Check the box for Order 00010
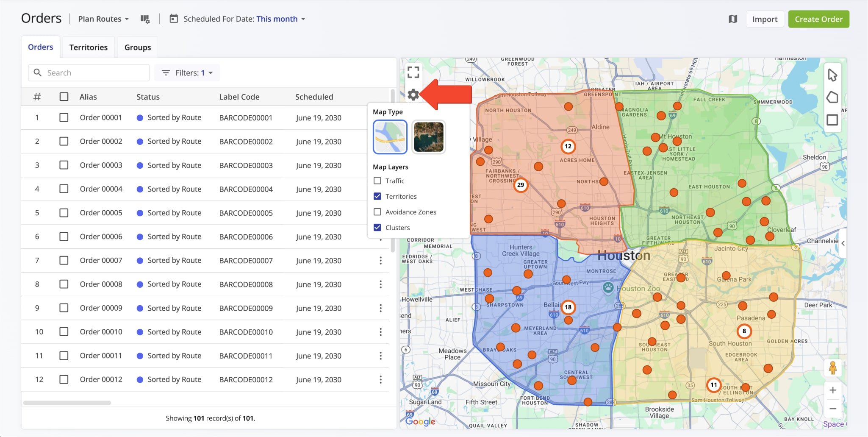 point(64,331)
